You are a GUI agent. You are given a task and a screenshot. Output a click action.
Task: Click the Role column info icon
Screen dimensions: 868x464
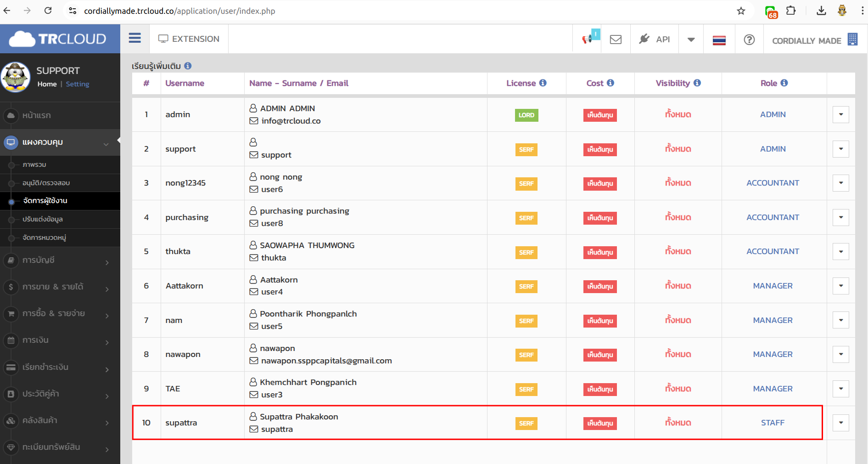[x=784, y=83]
